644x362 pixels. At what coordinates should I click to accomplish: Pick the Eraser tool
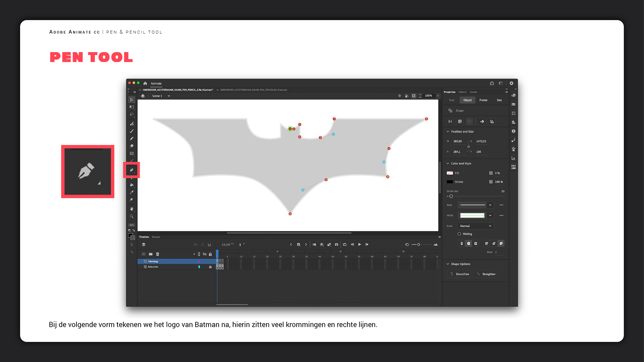131,146
